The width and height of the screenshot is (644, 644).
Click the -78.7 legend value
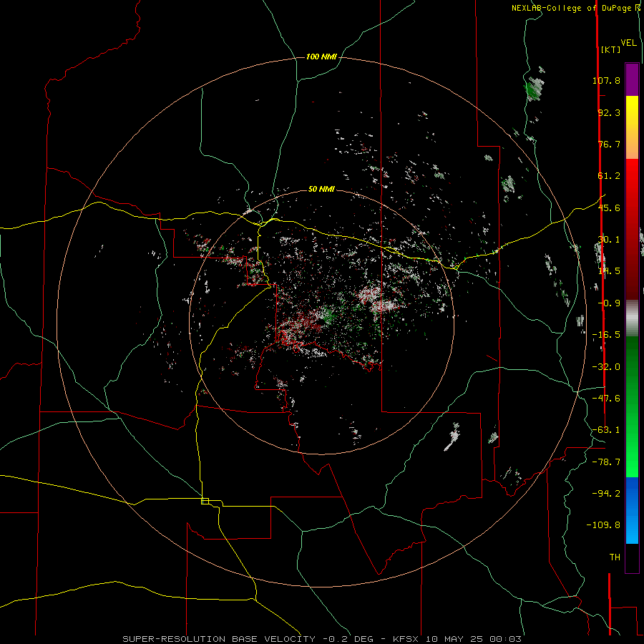pos(606,462)
